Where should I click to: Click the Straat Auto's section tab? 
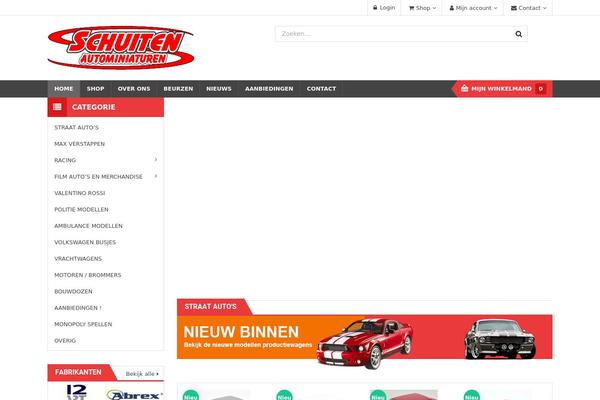coord(210,307)
